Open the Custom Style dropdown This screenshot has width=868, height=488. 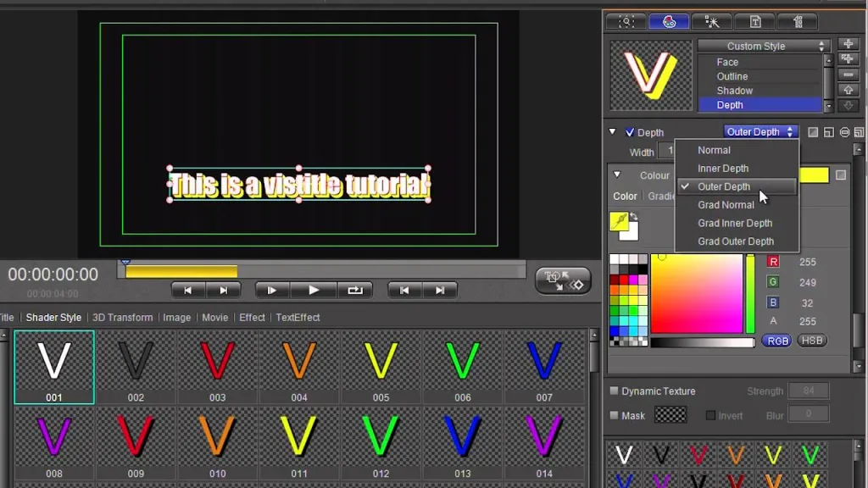(763, 46)
